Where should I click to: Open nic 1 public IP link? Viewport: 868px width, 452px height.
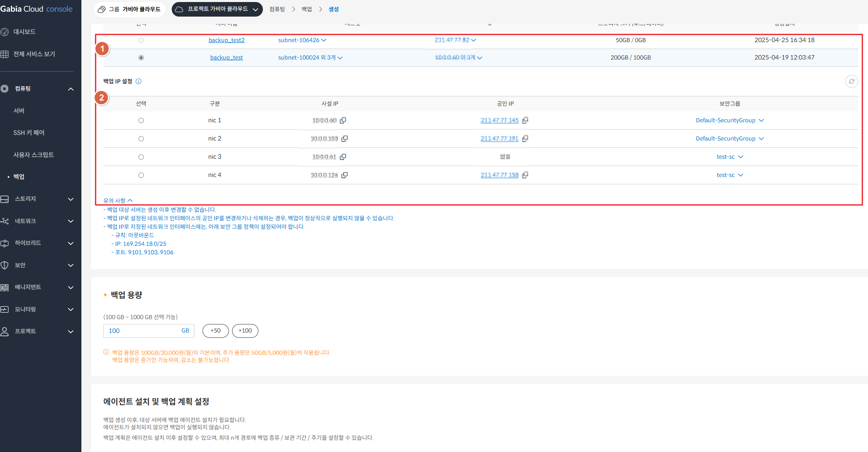tap(499, 120)
